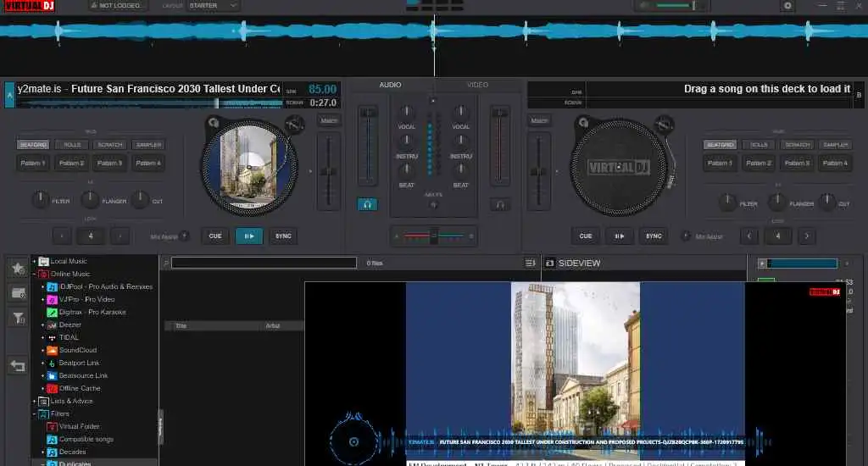The height and width of the screenshot is (466, 868).
Task: Expand the Local Music tree node
Action: coord(34,261)
